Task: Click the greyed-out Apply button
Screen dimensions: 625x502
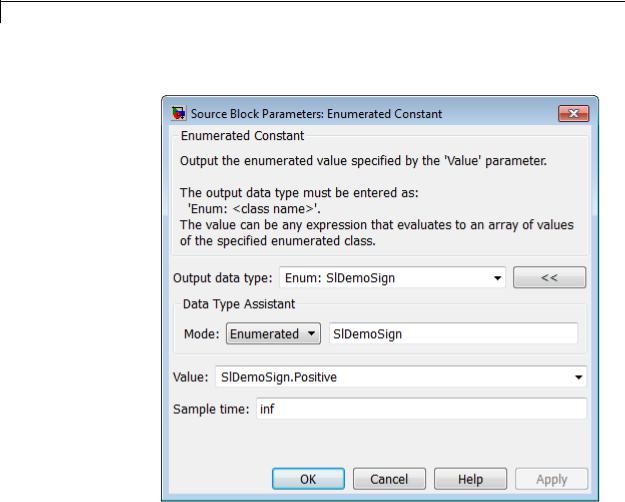Action: tap(551, 479)
